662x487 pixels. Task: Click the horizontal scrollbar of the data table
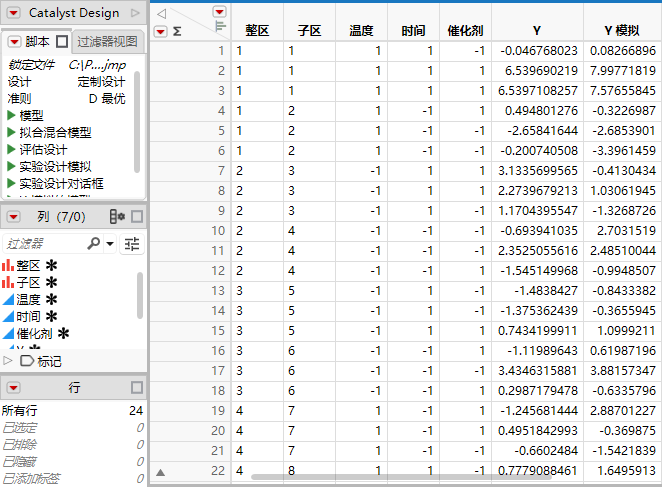[401, 477]
